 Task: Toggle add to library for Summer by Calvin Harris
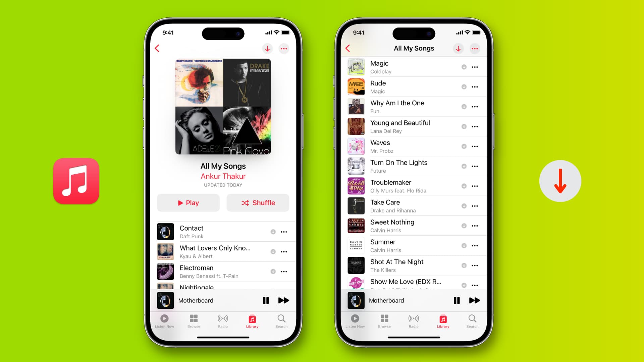[464, 246]
